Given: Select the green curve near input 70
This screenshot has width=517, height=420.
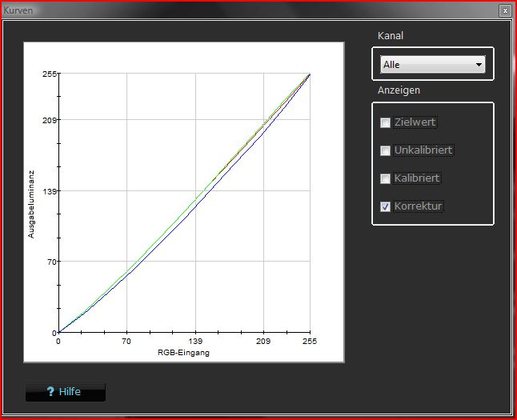Looking at the screenshot, I should [x=127, y=271].
